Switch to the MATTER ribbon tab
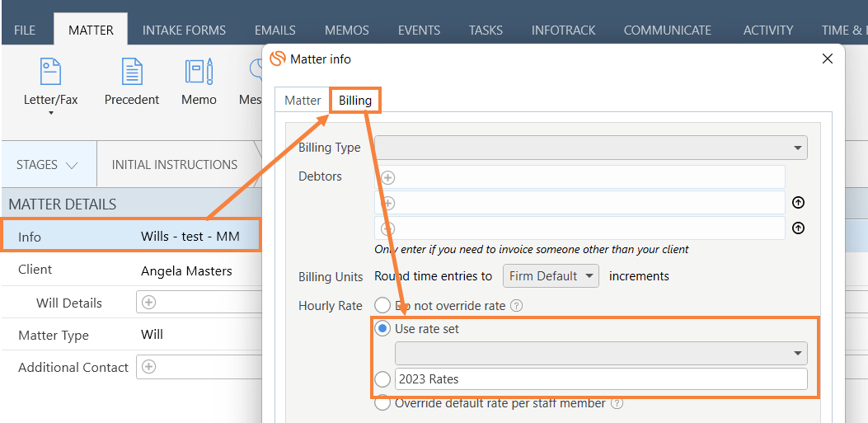This screenshot has height=423, width=868. pos(91,30)
